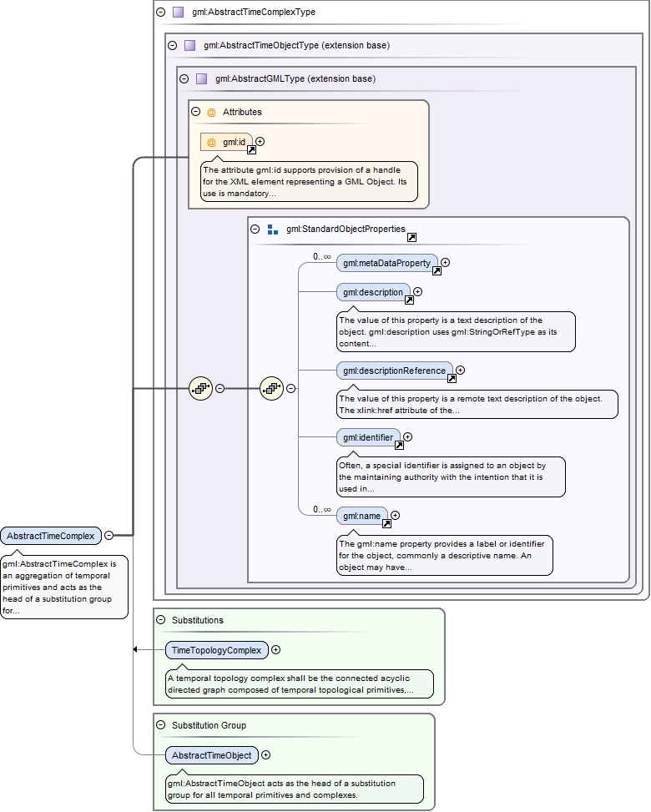The image size is (651, 812).
Task: Collapse the Substitution Group section
Action: click(x=161, y=725)
